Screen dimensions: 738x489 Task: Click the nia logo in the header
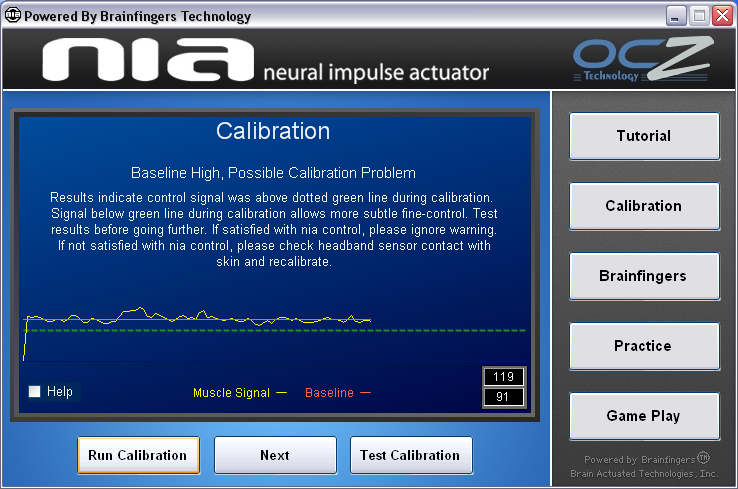pyautogui.click(x=148, y=59)
